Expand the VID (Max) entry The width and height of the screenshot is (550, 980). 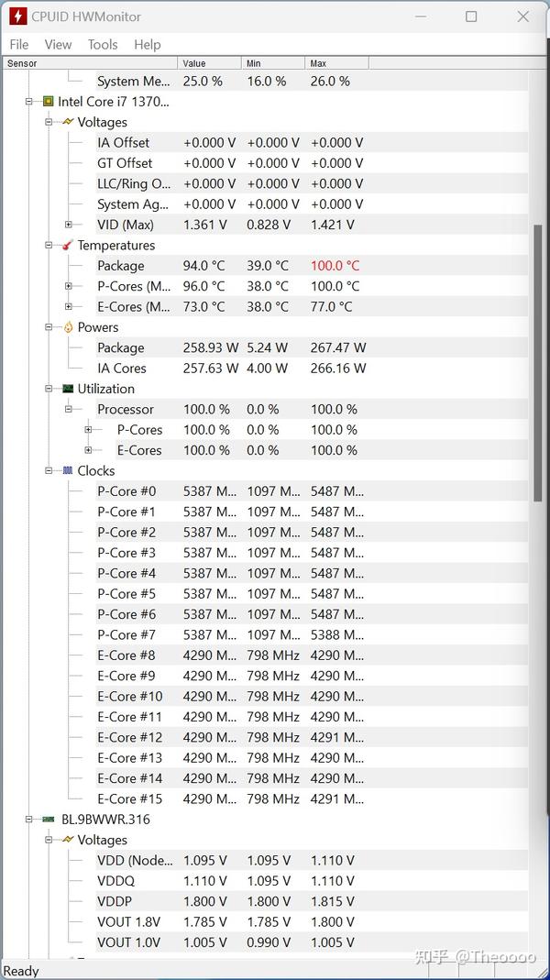[69, 225]
